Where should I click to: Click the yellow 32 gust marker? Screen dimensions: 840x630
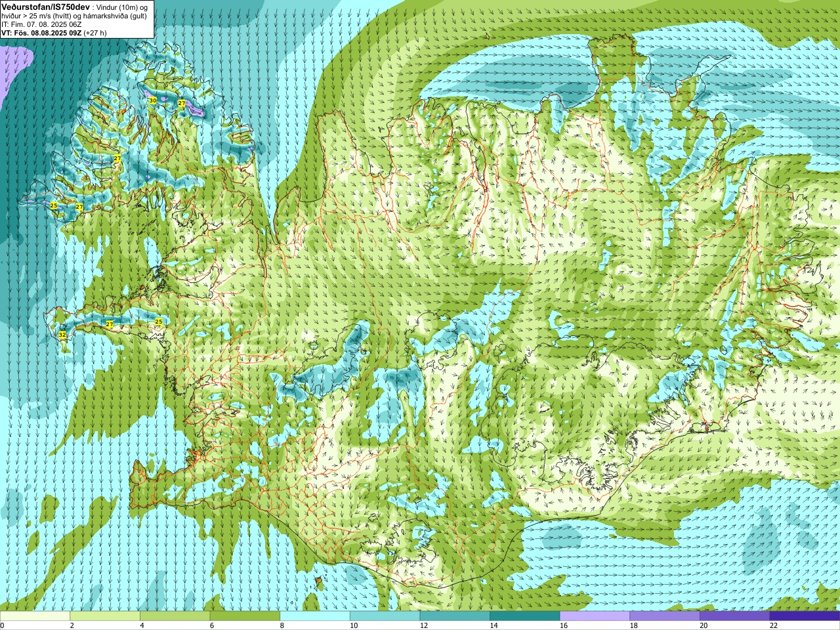point(62,335)
